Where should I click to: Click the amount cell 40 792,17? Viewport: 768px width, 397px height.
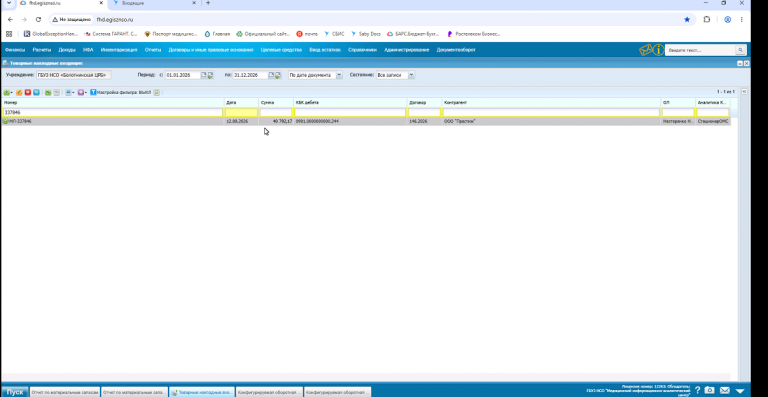(x=276, y=121)
